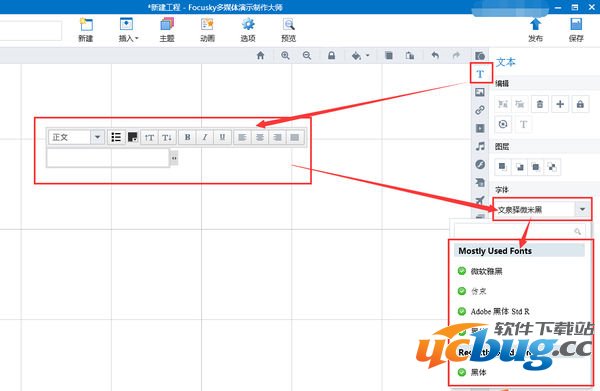Screen dimensions: 600x391
Task: Click the plus (add) icon under 编辑
Action: [x=560, y=104]
